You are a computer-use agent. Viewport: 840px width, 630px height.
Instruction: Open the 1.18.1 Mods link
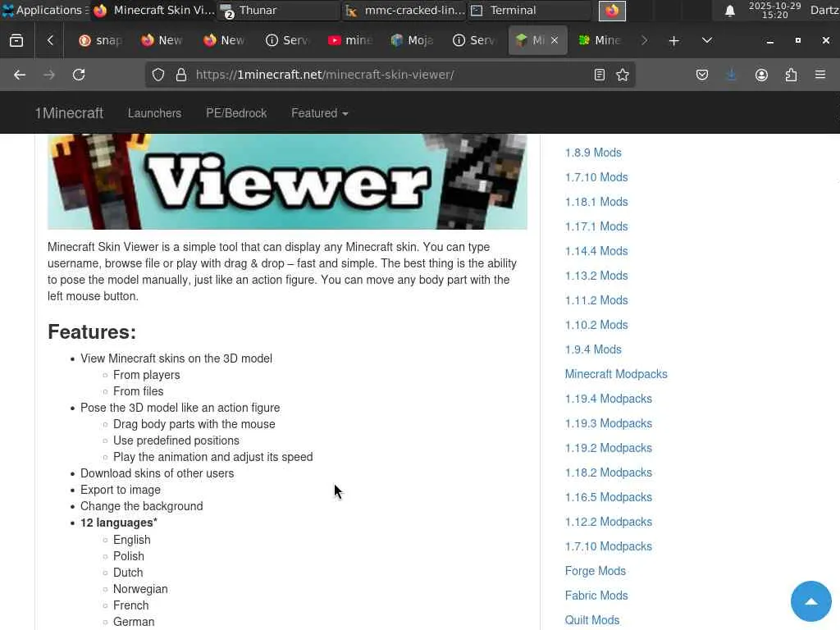pos(596,202)
